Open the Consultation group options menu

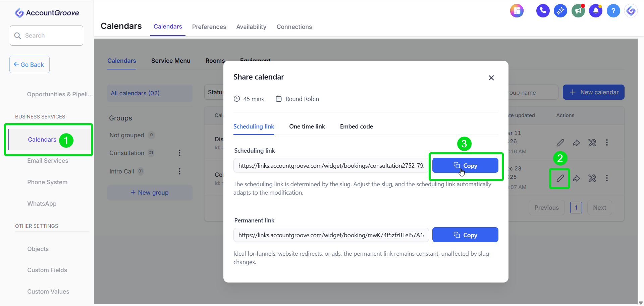tap(179, 153)
